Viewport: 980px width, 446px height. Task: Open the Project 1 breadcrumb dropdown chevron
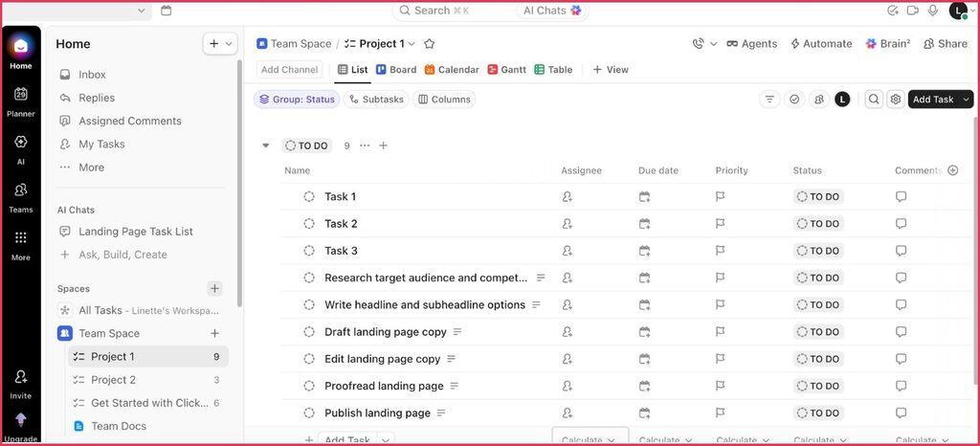tap(412, 44)
